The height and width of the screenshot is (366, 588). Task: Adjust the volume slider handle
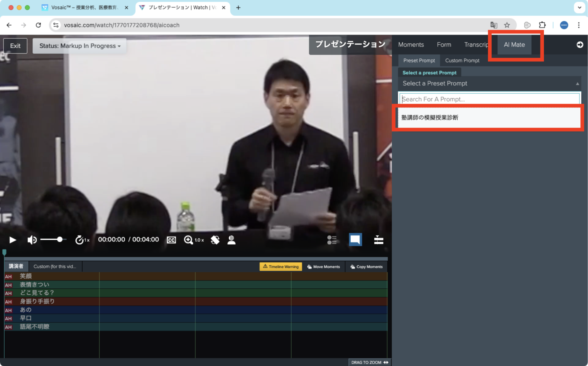pyautogui.click(x=60, y=240)
